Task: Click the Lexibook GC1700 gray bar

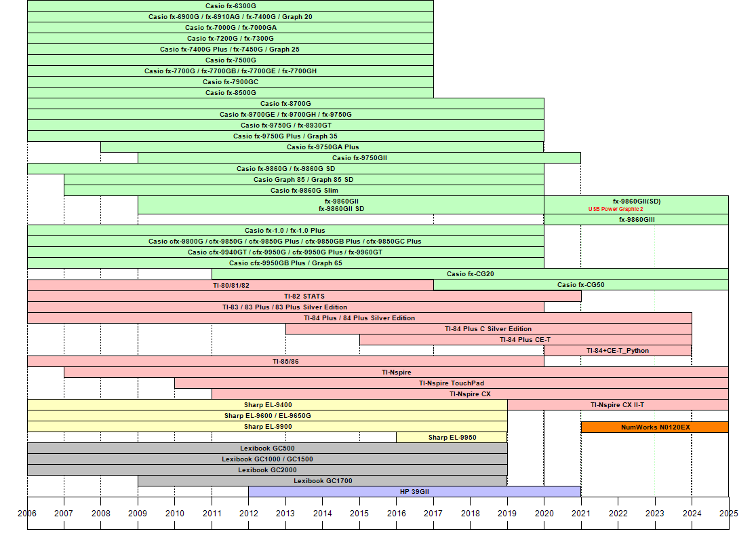Action: 323,480
